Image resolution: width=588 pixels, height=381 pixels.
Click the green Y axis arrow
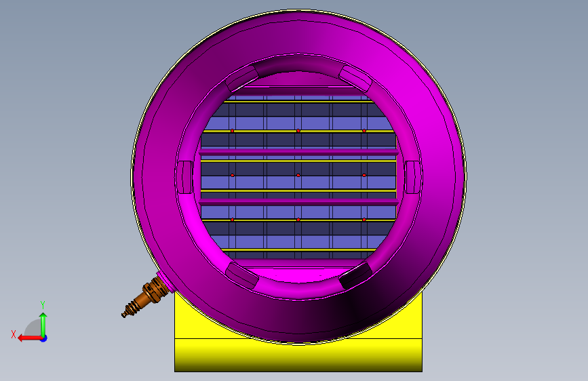click(x=43, y=325)
